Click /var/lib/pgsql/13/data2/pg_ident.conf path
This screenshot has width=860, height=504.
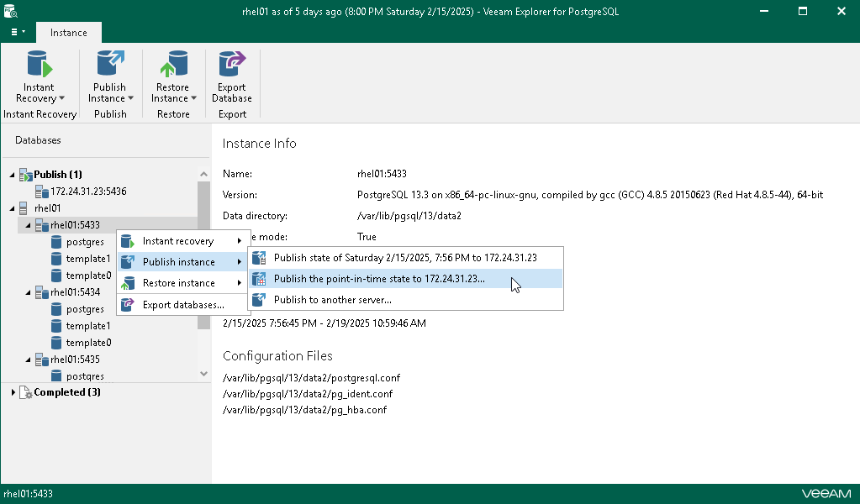coord(308,394)
